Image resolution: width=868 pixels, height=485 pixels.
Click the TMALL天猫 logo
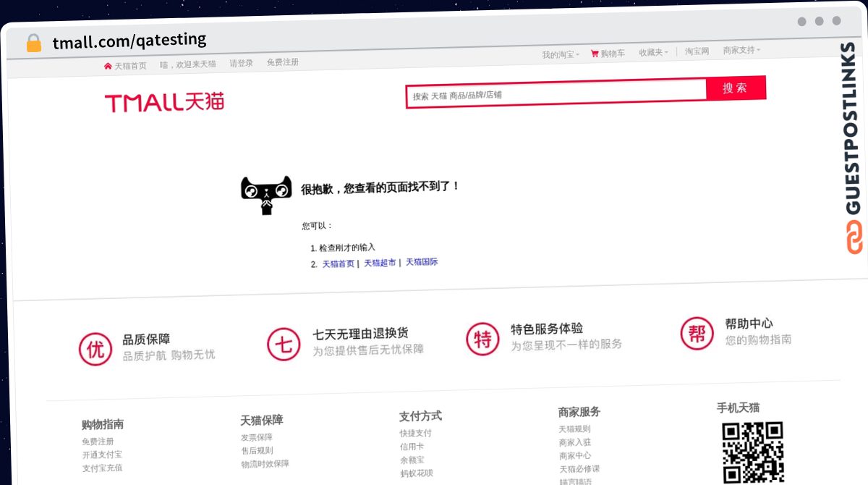pyautogui.click(x=165, y=102)
